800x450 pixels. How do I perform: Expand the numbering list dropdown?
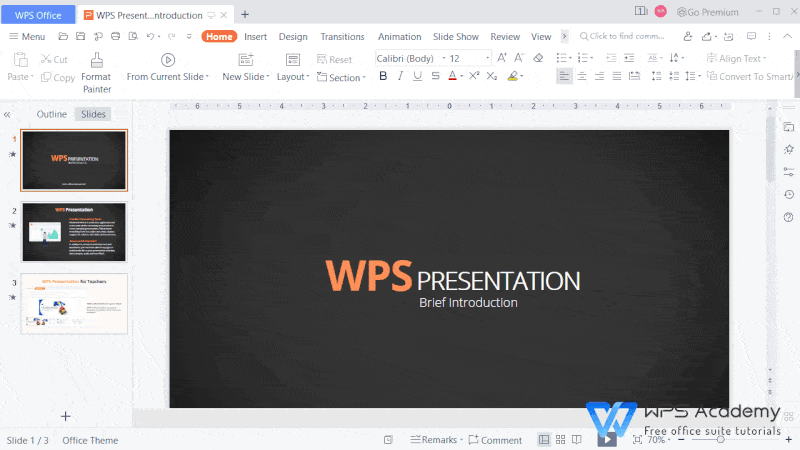pos(591,58)
